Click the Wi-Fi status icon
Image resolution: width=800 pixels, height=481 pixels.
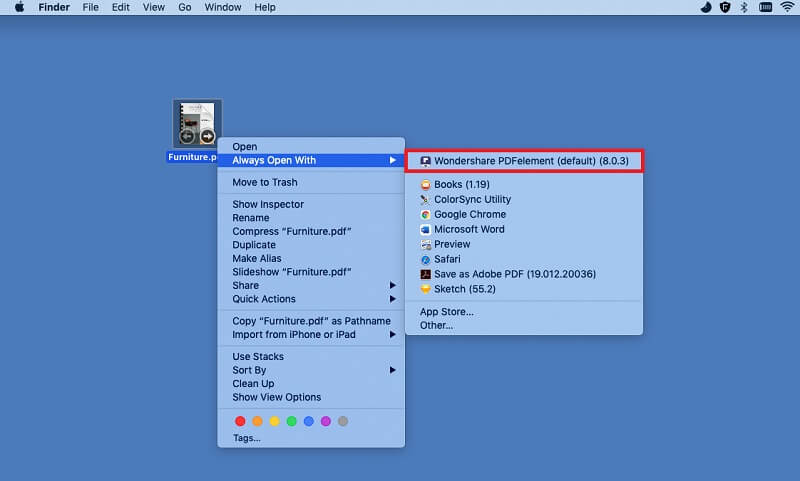(788, 7)
